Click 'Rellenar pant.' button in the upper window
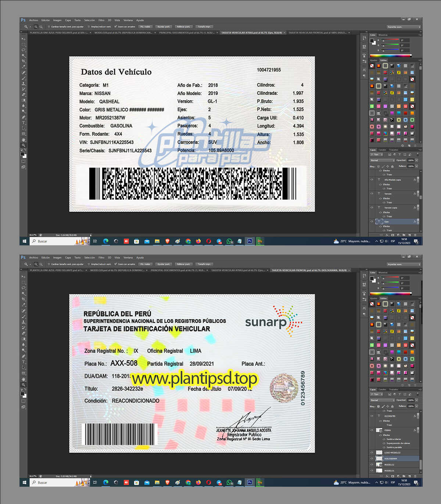Viewport: 441px width, 504px height. click(183, 27)
